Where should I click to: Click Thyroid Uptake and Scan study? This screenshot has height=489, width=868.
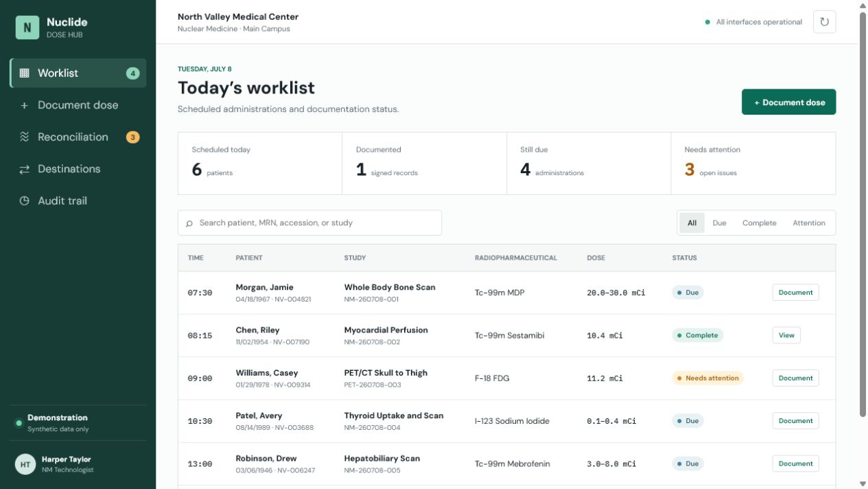[394, 416]
